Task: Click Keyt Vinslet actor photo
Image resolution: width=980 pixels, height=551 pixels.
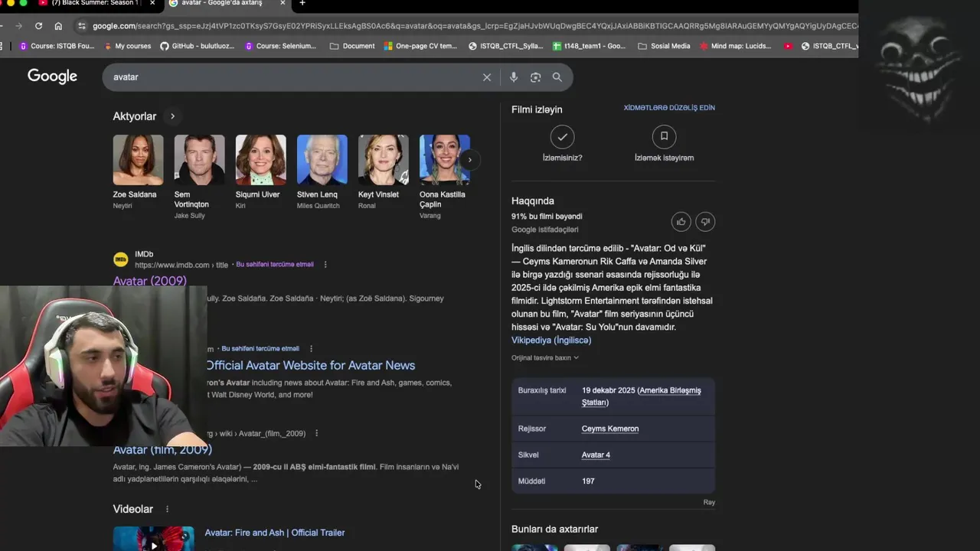Action: (383, 160)
